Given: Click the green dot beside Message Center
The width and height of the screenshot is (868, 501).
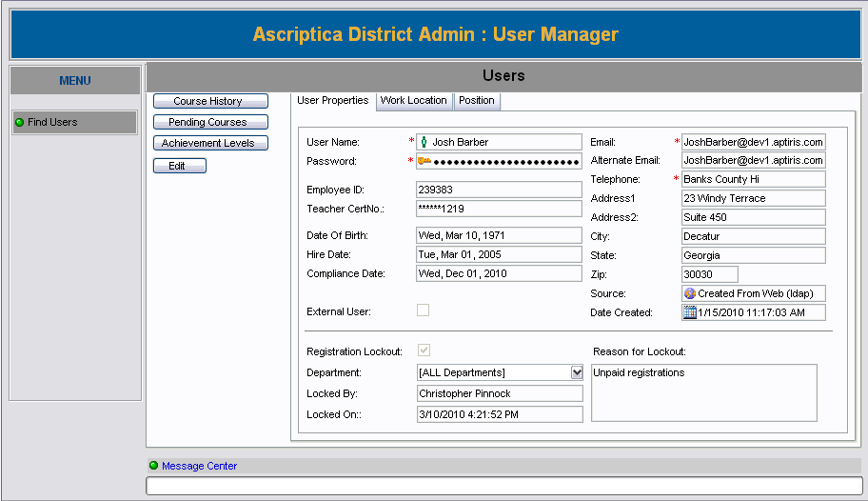Looking at the screenshot, I should (x=154, y=466).
